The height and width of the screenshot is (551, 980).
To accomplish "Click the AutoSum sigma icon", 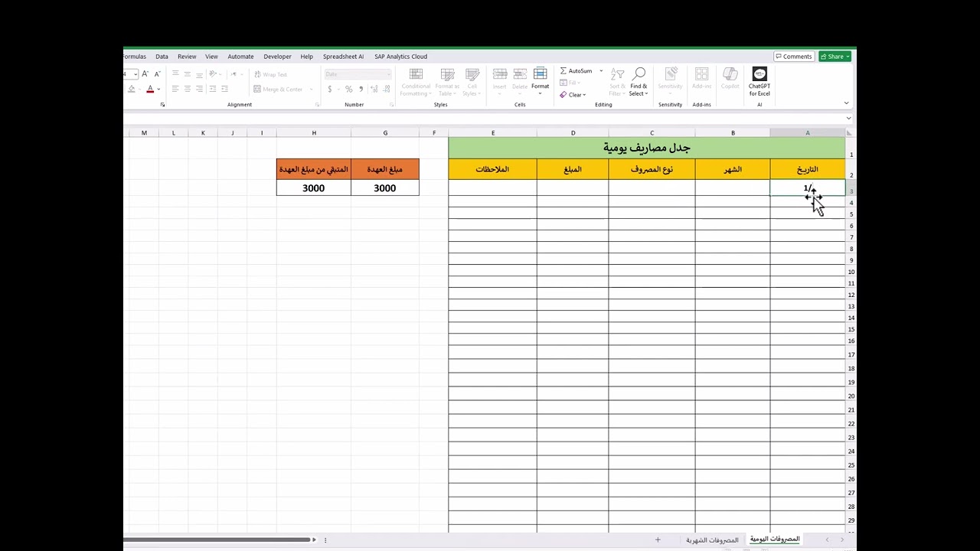I will point(563,70).
